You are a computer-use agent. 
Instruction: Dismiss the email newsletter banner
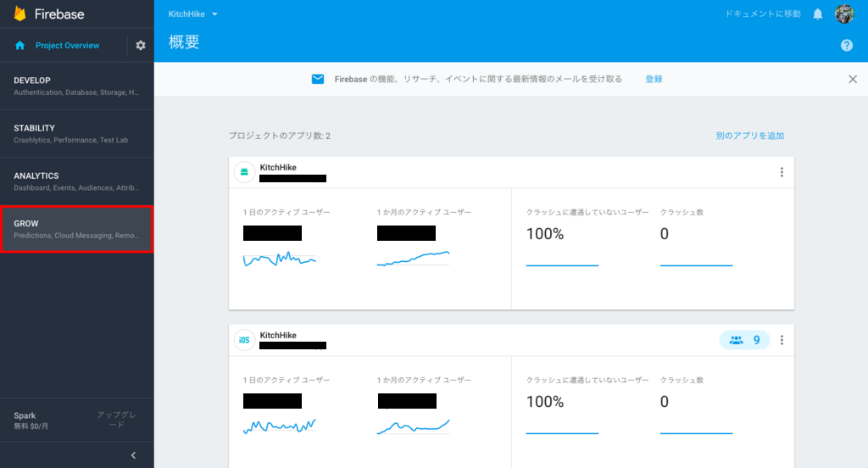853,79
